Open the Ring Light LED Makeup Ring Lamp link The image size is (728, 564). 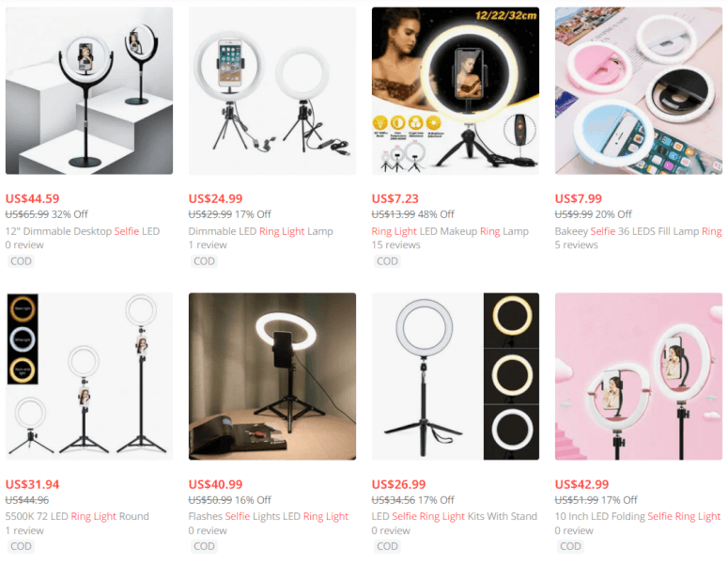click(450, 231)
